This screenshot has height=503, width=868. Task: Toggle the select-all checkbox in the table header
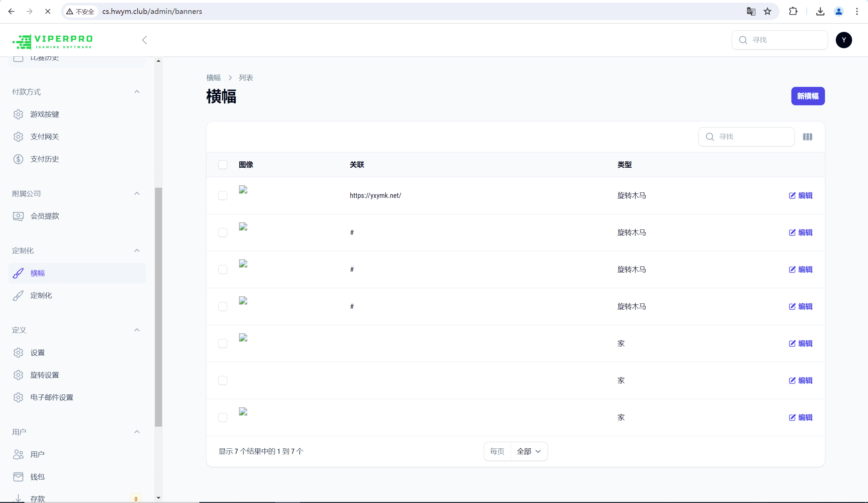pos(223,165)
